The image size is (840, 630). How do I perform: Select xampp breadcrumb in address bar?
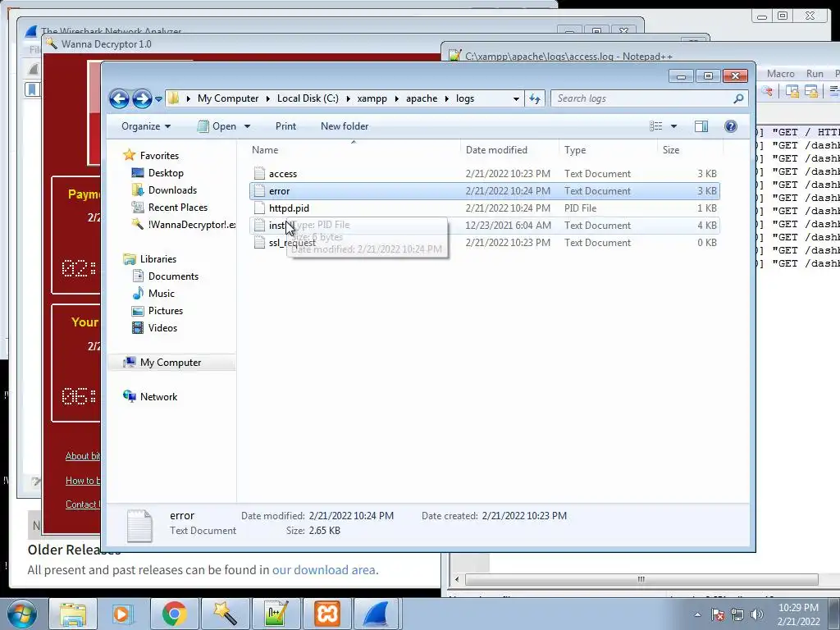pos(372,98)
